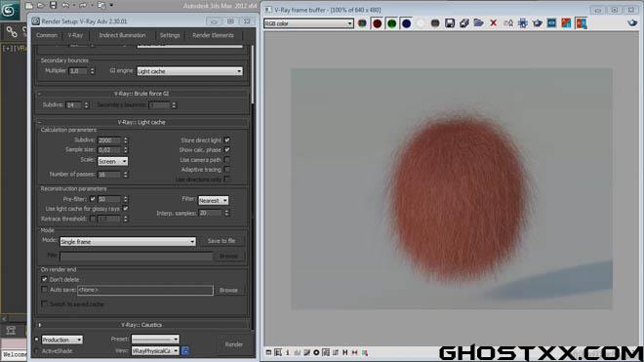The width and height of the screenshot is (644, 362).
Task: Expand the V-Ray Caustics rollout
Action: (x=141, y=325)
